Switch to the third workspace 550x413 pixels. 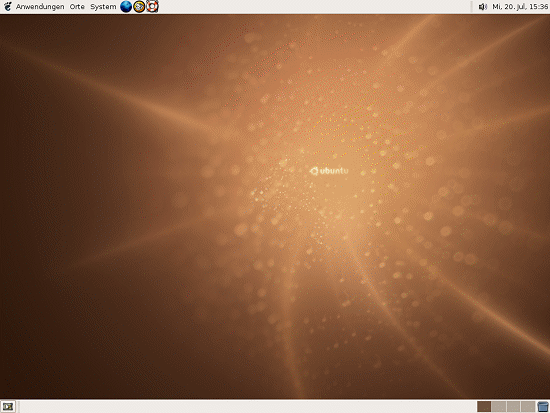(x=513, y=407)
